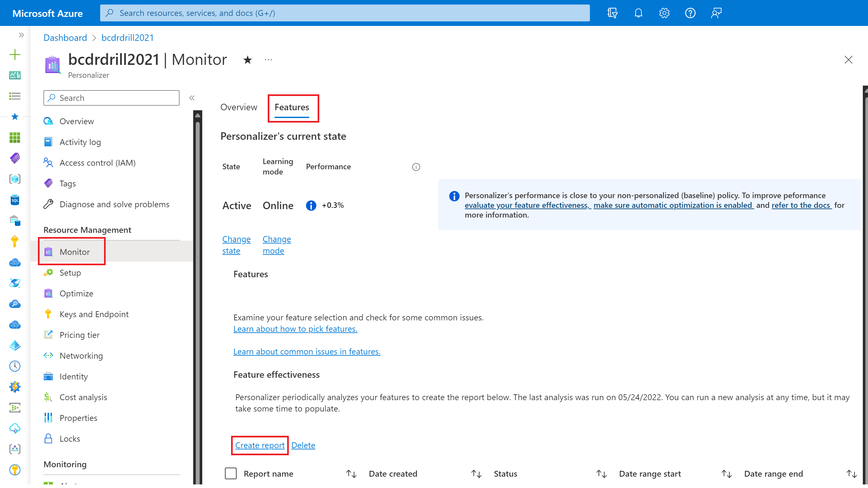
Task: Expand the Monitoring section in sidebar
Action: (65, 464)
